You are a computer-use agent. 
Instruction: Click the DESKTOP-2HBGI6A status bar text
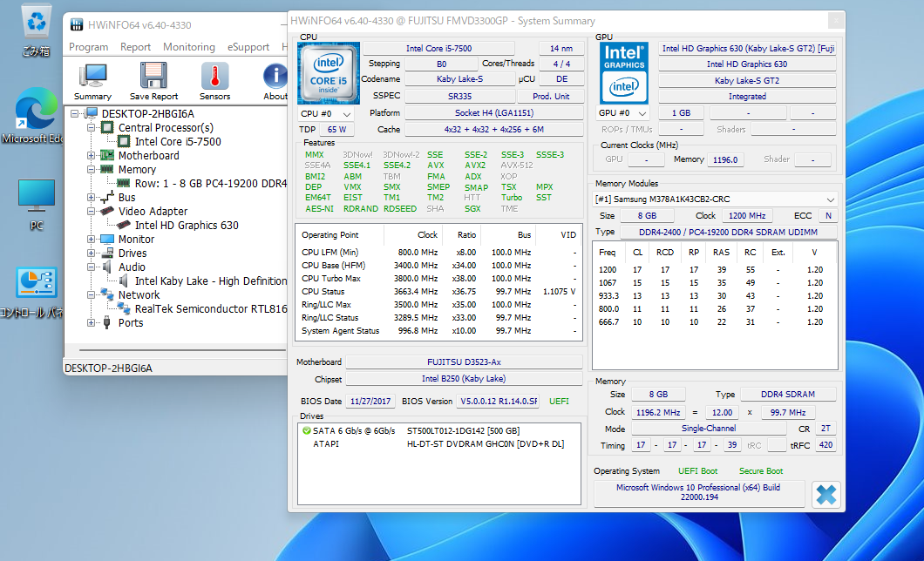point(108,368)
